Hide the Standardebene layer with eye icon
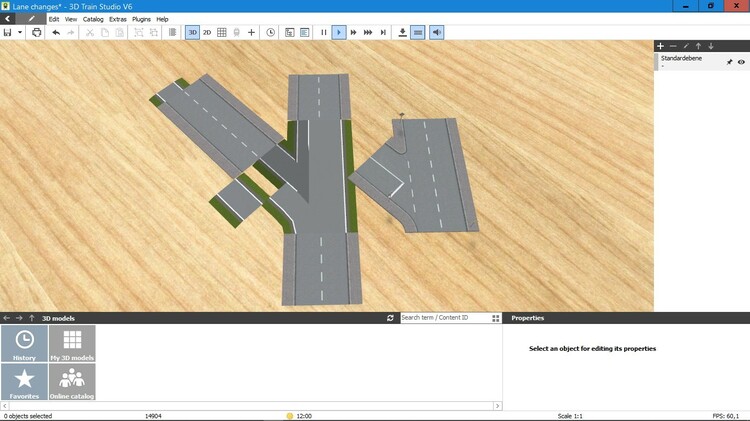 coord(741,62)
